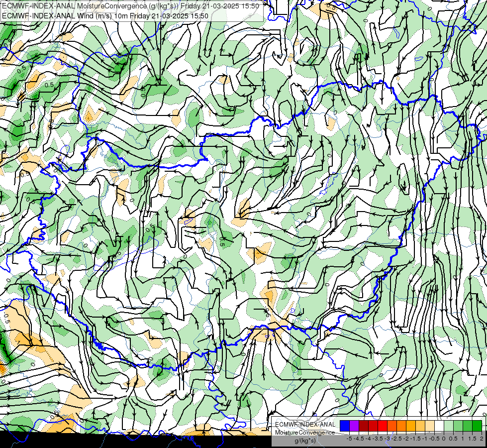Image resolution: width=487 pixels, height=448 pixels.
Task: Pick green swatch between 0.5 and 1
Action: tap(458, 426)
